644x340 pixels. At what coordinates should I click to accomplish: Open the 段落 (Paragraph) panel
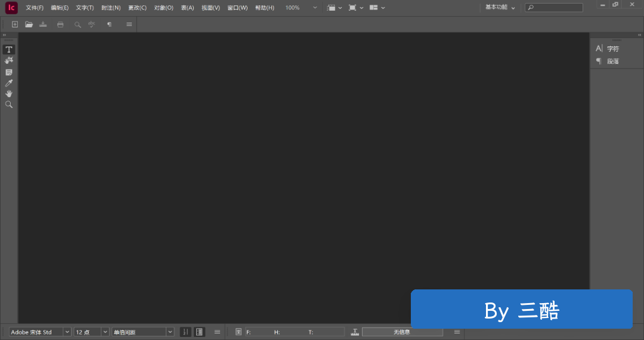pos(608,61)
